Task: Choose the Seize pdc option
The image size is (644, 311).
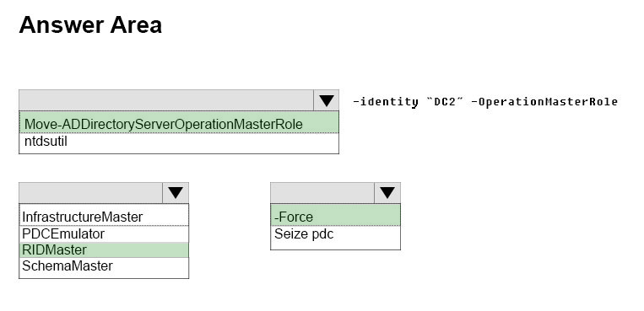Action: pos(336,233)
